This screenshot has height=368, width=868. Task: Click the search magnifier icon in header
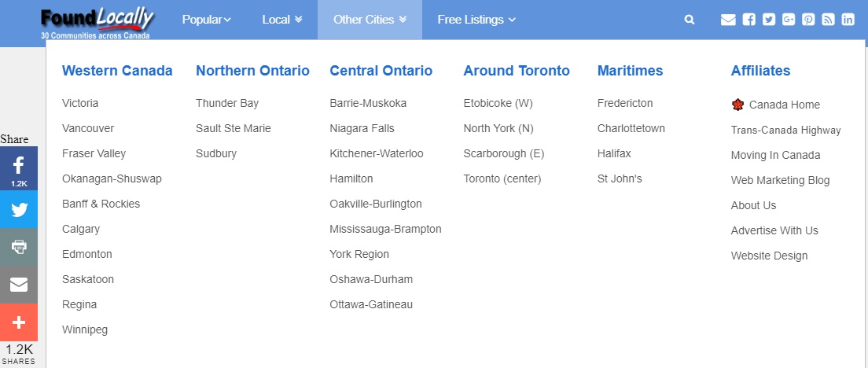click(x=690, y=20)
